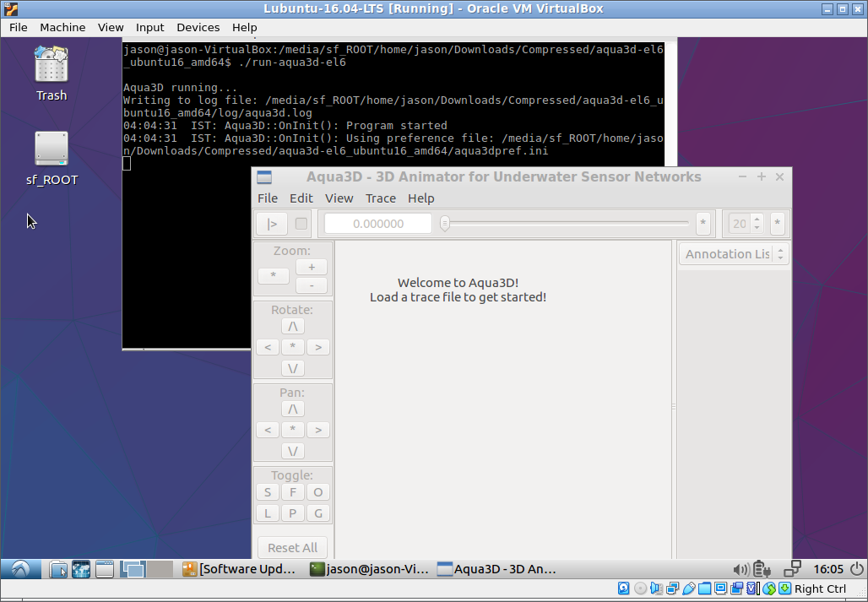Click the time slider handle
Viewport: 868px width, 602px height.
444,224
